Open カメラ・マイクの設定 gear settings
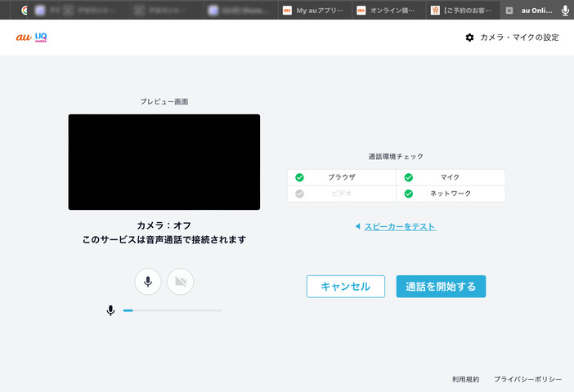Viewport: 574px width, 392px height. (x=469, y=38)
